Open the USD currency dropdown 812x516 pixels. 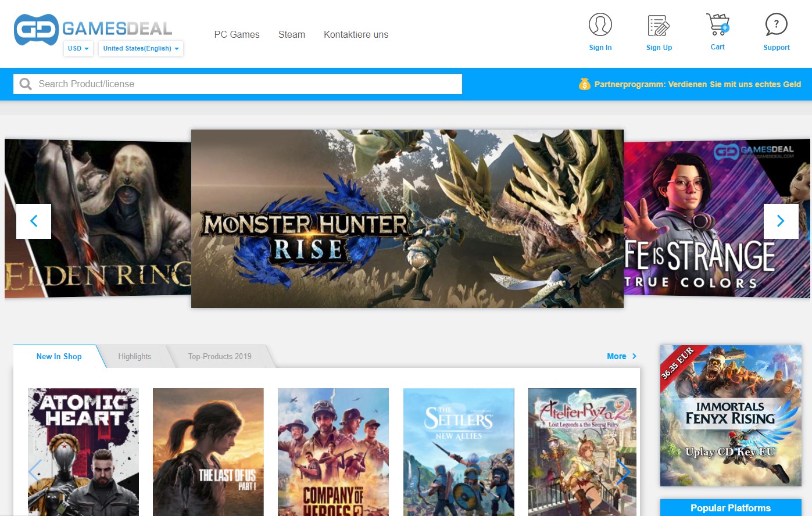pos(78,48)
